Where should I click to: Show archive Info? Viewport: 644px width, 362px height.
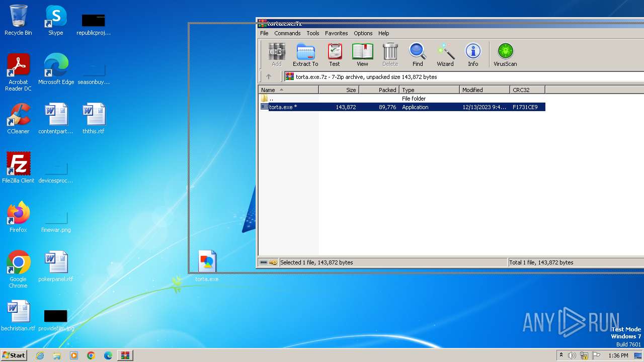click(x=473, y=54)
